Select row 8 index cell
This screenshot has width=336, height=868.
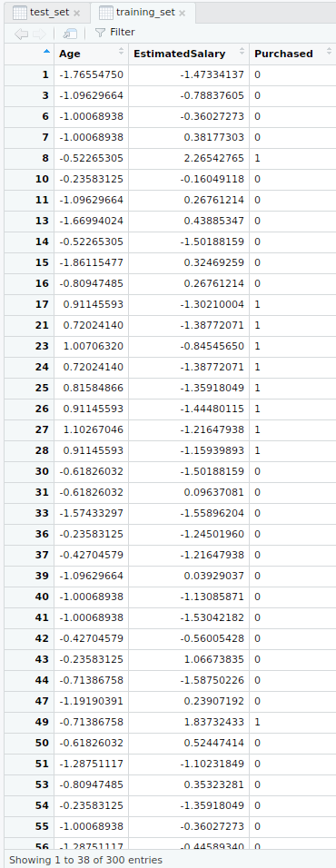click(x=29, y=158)
